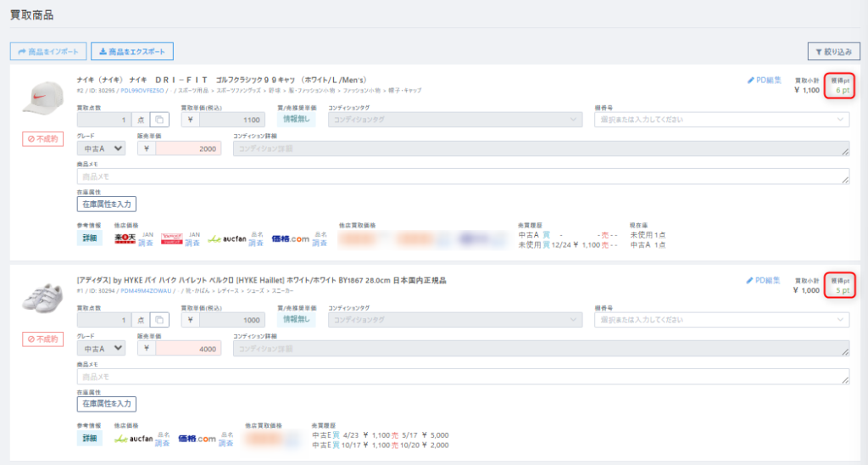This screenshot has width=868, height=465.
Task: Open PD編集 pencil link for the Nike cap
Action: point(764,81)
